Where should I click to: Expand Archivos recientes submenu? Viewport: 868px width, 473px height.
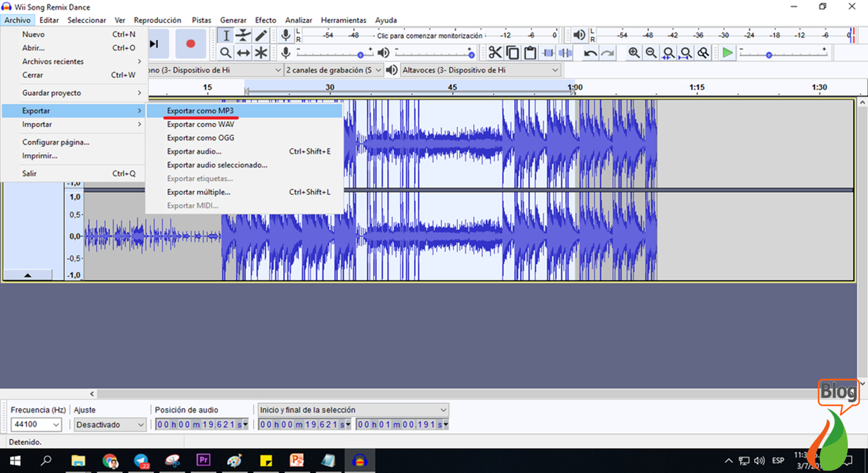coord(75,62)
